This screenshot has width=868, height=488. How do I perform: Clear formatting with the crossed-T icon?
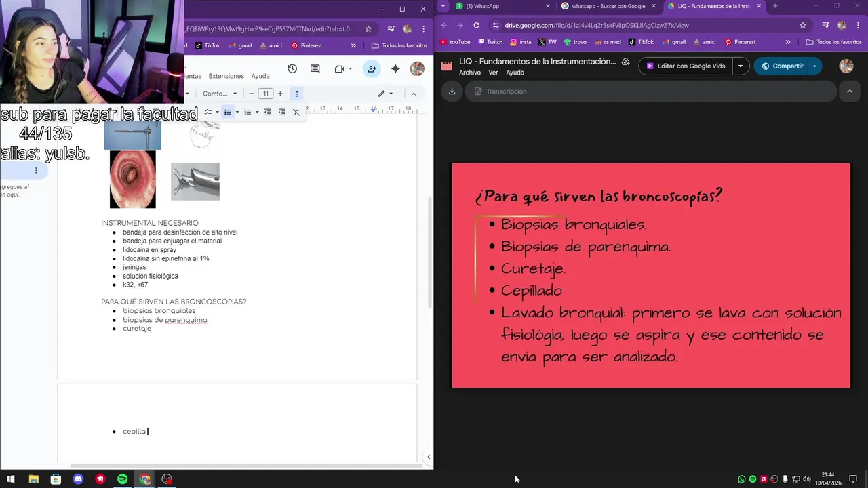click(x=296, y=112)
